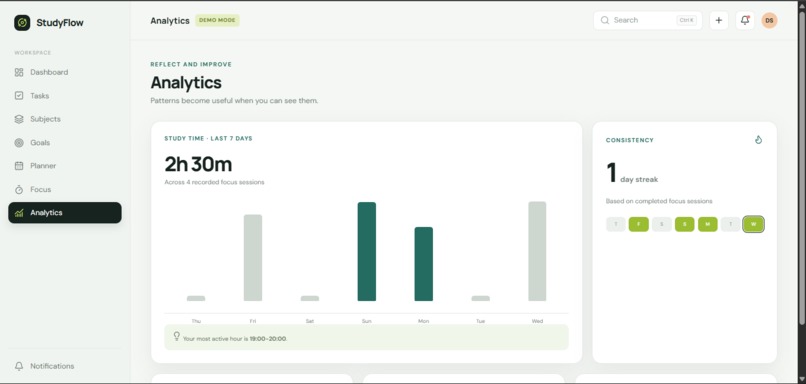Click the '1 day streak' value
The image size is (806, 384).
click(x=632, y=173)
